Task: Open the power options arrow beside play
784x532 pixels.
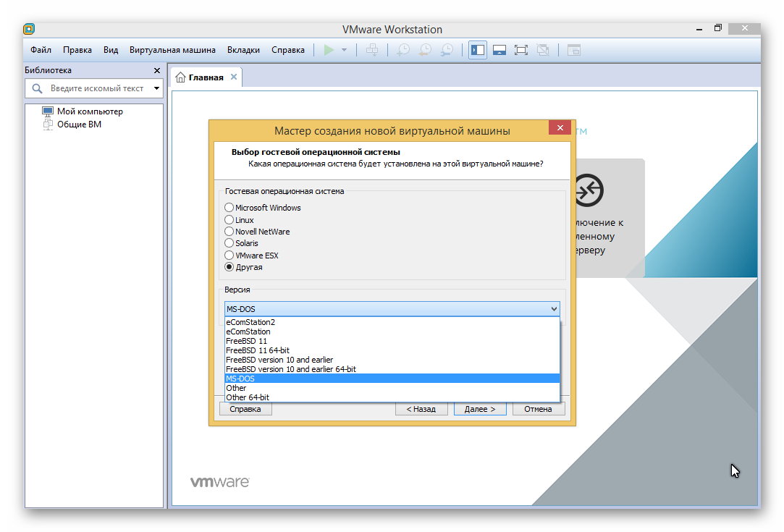Action: pyautogui.click(x=345, y=50)
